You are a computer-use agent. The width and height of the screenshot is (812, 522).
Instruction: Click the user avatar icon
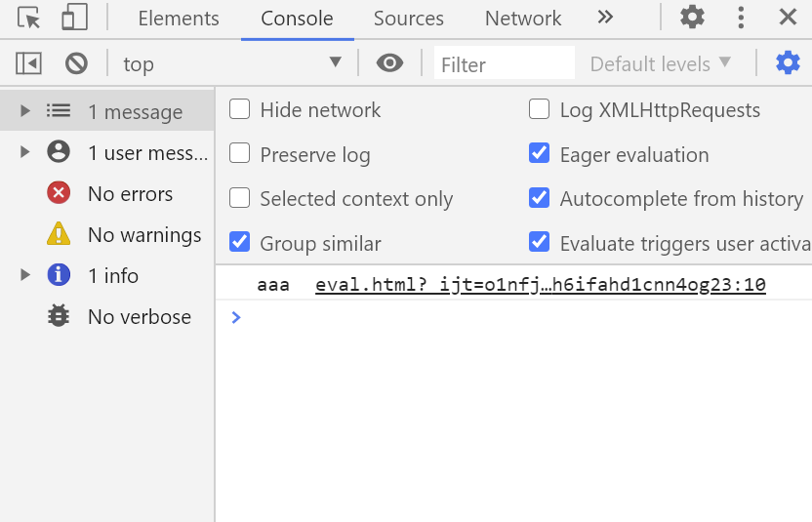point(59,152)
